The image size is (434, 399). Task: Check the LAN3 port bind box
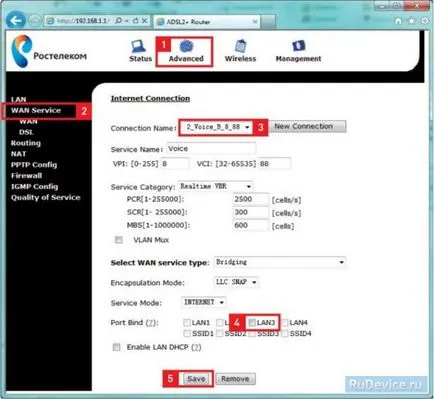tap(252, 322)
